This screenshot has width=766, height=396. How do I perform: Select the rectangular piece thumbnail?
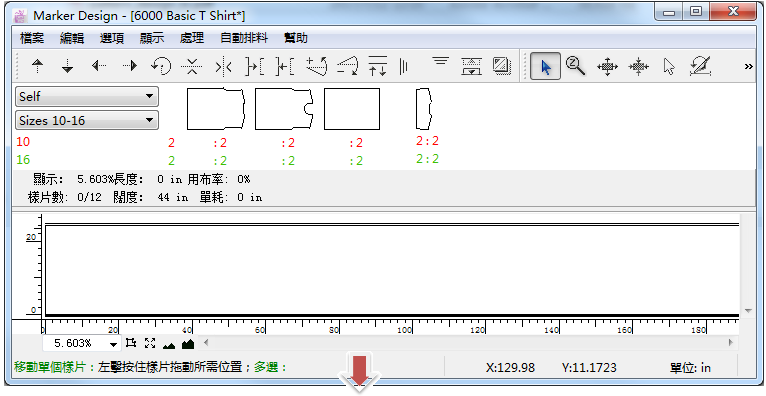352,109
